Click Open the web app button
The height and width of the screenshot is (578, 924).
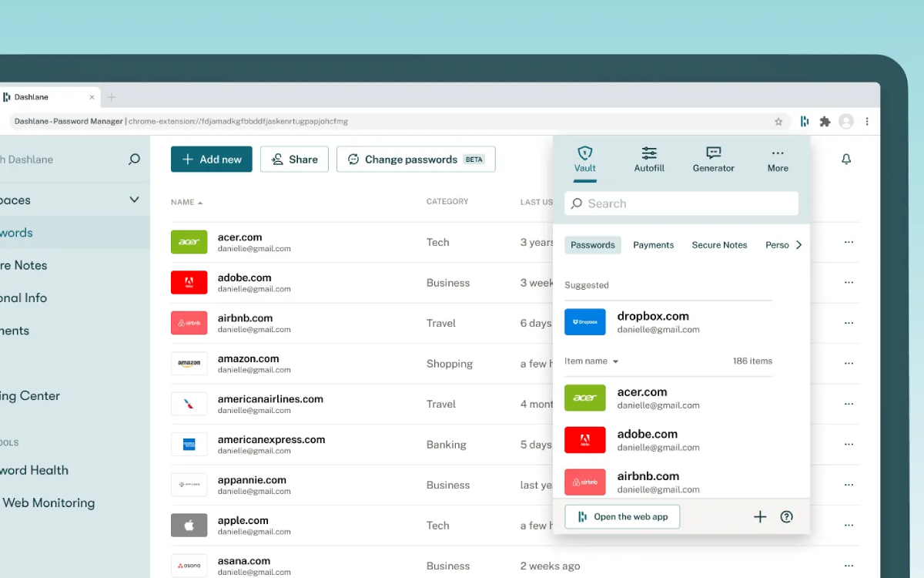(622, 516)
